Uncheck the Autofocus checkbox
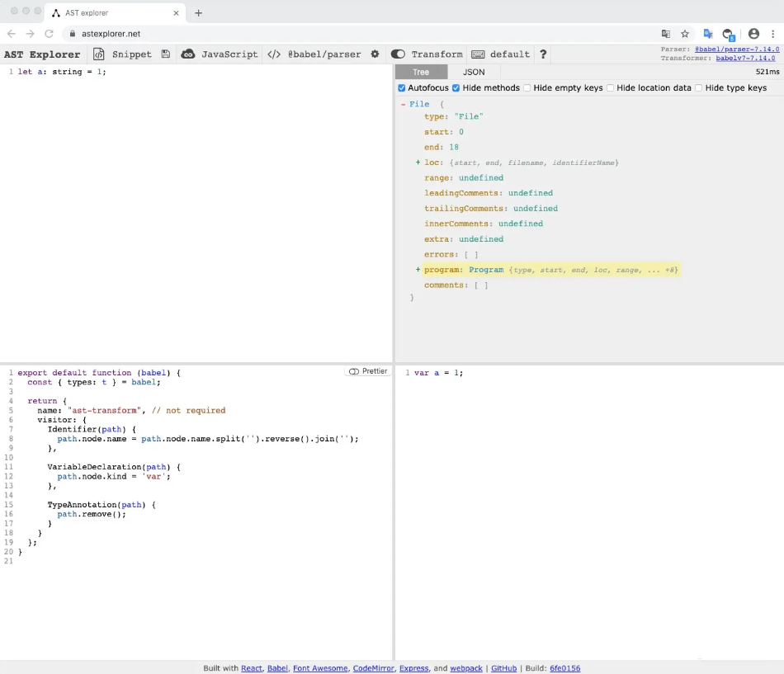Viewport: 784px width, 674px height. 402,88
